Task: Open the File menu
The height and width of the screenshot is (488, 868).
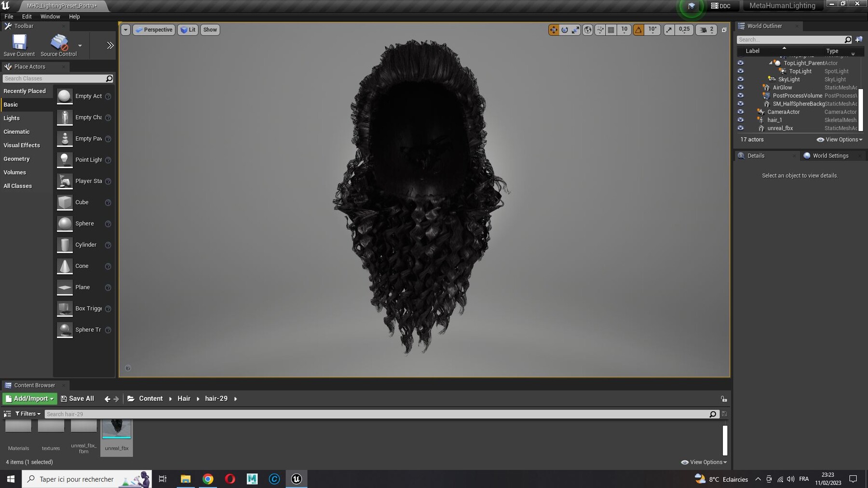Action: pos(9,16)
